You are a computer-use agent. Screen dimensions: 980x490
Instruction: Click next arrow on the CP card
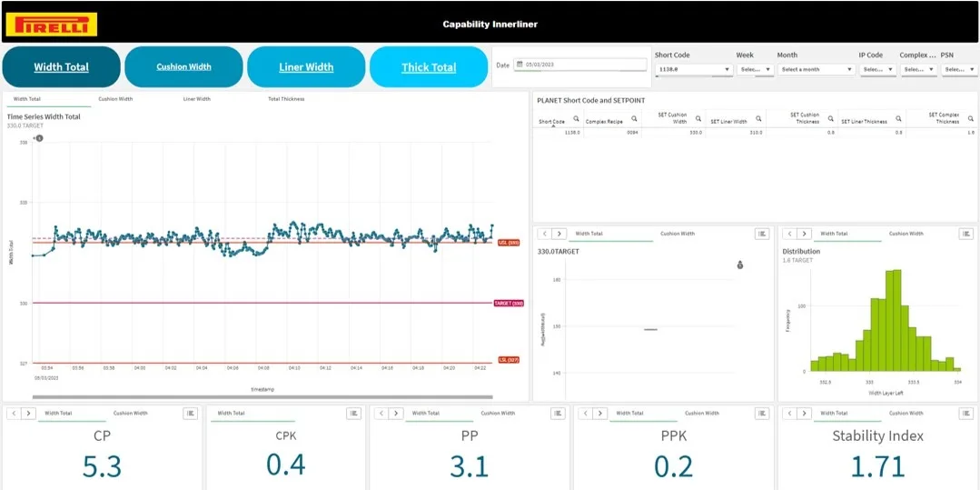pyautogui.click(x=29, y=413)
